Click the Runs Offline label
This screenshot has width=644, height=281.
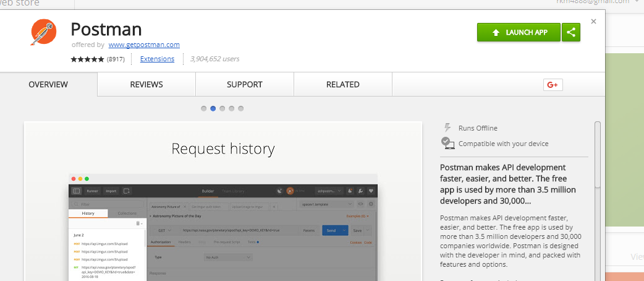point(478,128)
